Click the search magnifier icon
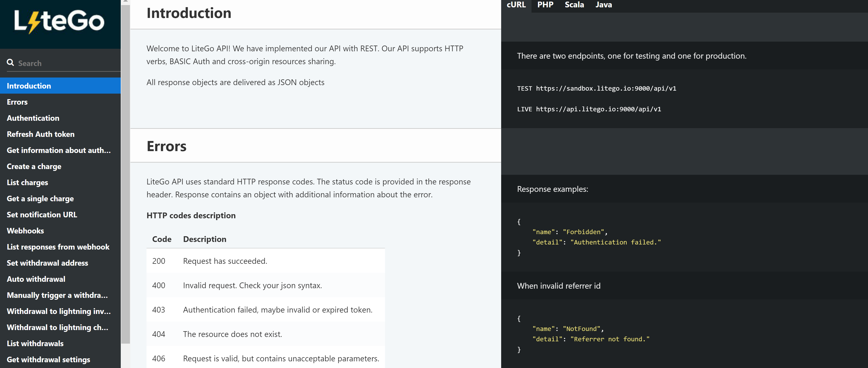868x368 pixels. (x=10, y=63)
